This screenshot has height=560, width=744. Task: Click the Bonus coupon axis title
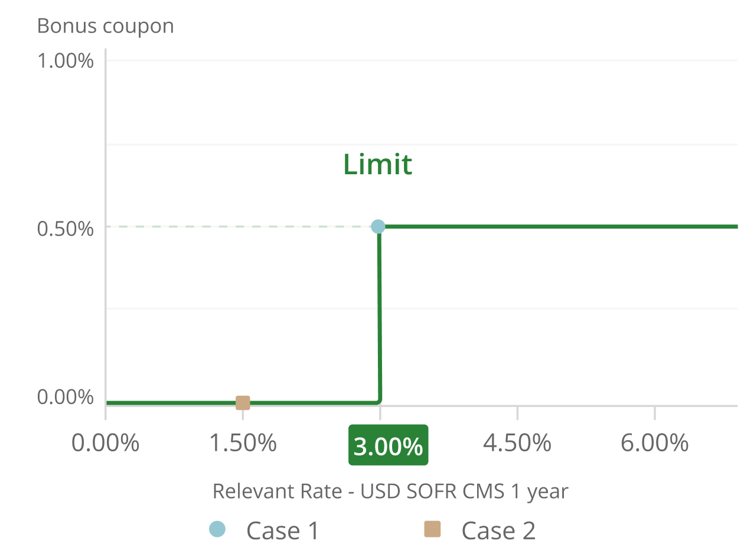(106, 26)
